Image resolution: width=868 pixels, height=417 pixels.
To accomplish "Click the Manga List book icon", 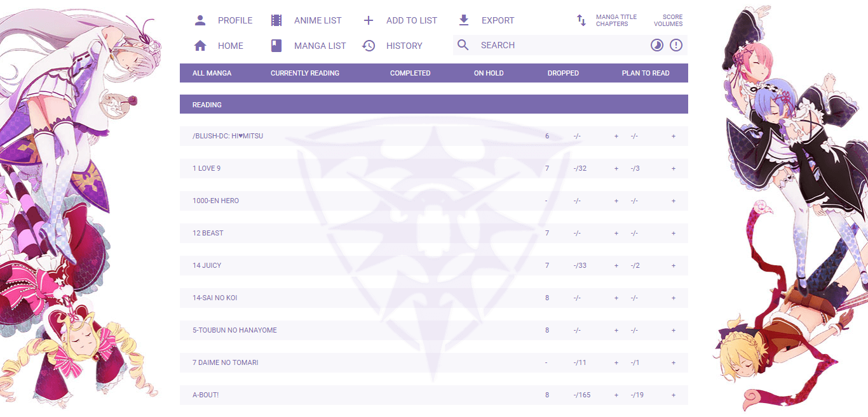I will tap(276, 46).
